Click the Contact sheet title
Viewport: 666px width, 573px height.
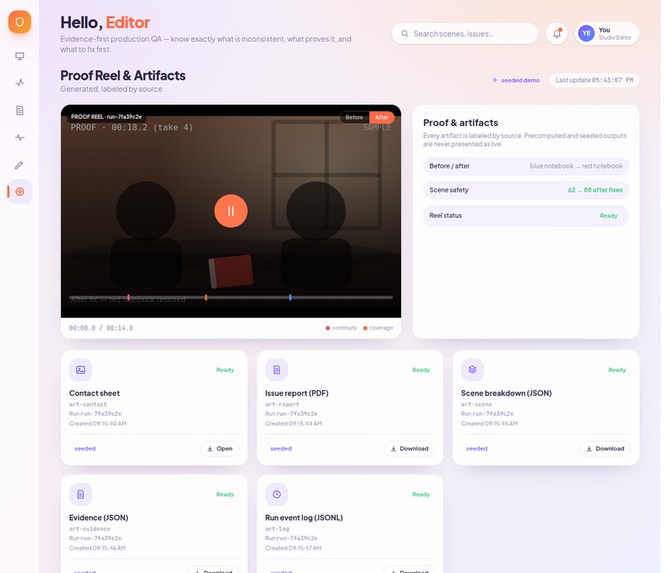point(94,393)
